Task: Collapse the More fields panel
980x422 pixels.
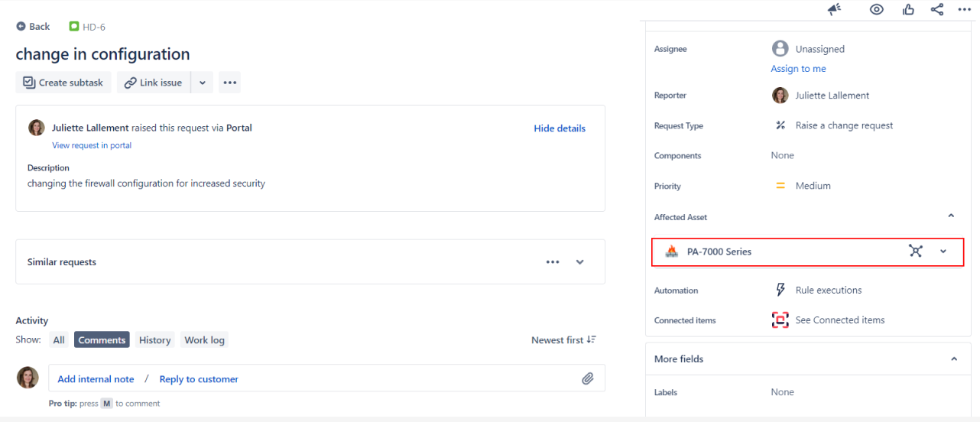Action: (953, 359)
